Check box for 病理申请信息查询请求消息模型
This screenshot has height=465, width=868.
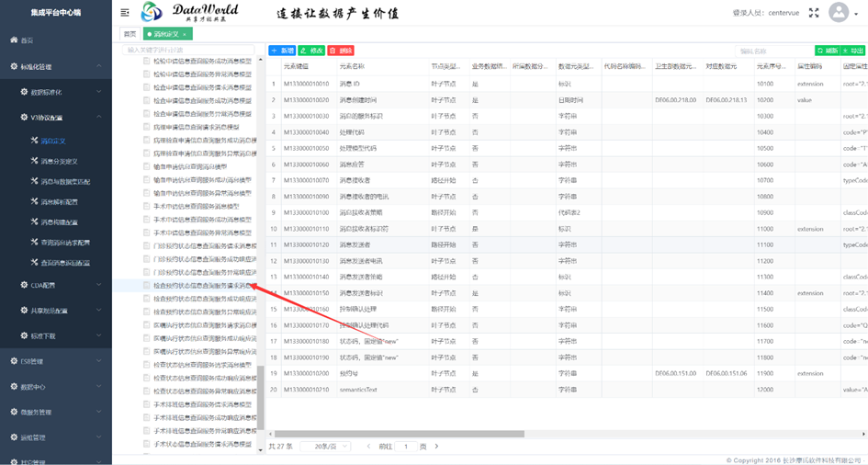147,127
